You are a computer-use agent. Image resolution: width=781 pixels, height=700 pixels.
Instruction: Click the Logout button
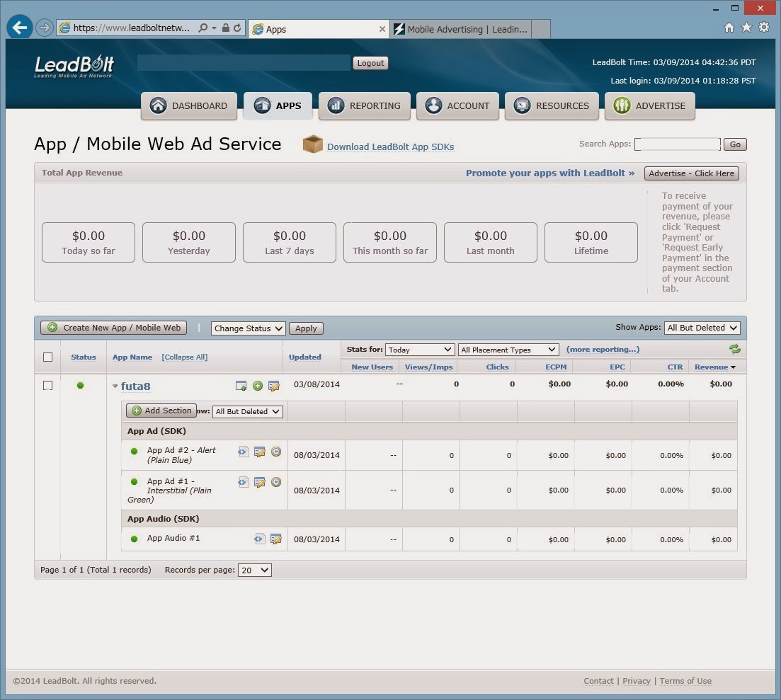click(370, 63)
